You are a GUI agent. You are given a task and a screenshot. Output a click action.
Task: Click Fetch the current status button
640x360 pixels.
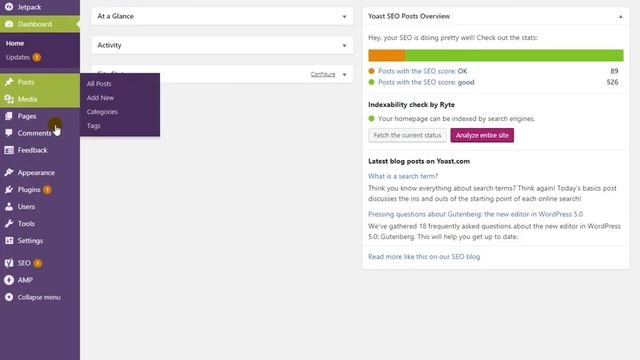tap(407, 135)
